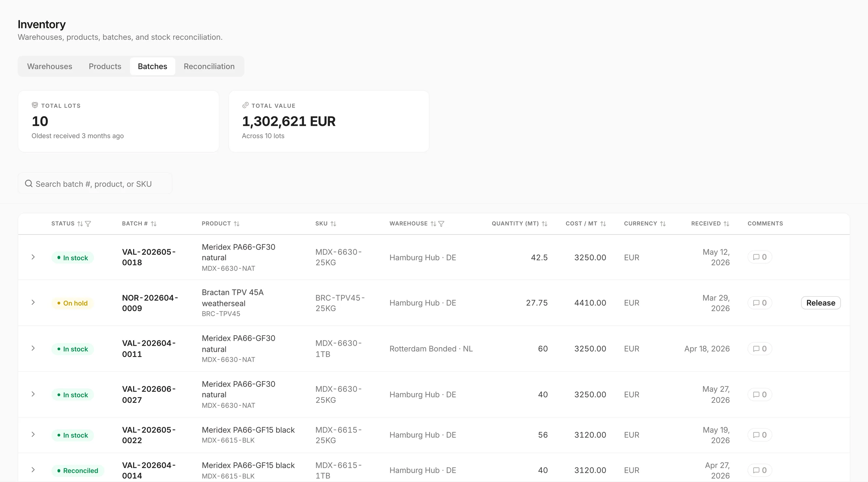The height and width of the screenshot is (482, 868).
Task: Switch to the Warehouses tab
Action: [50, 66]
